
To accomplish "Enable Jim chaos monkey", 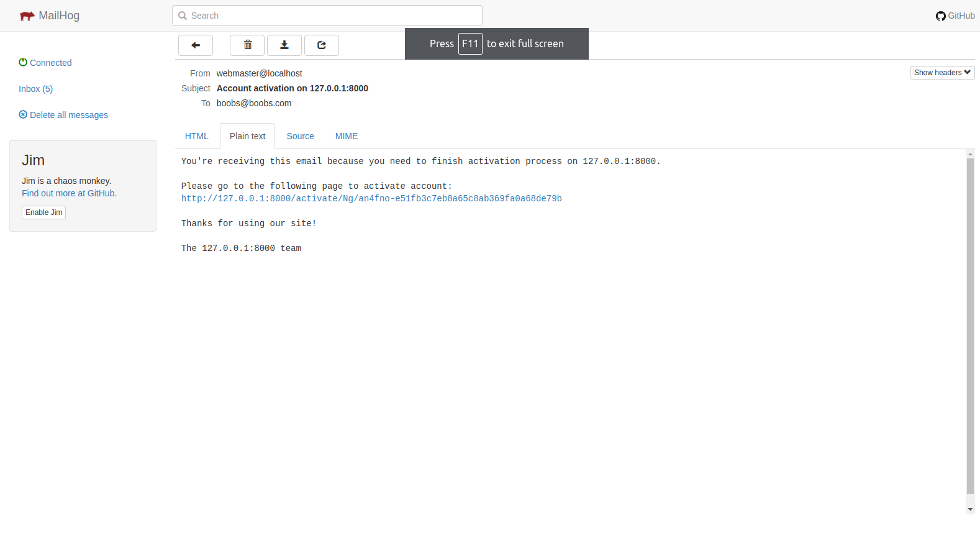I will tap(44, 212).
